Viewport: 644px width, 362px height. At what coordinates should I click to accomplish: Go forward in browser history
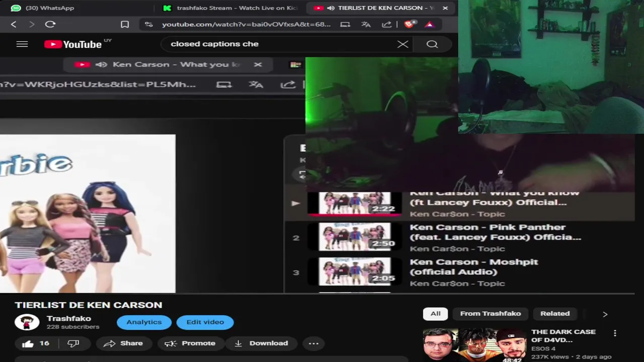click(x=32, y=24)
